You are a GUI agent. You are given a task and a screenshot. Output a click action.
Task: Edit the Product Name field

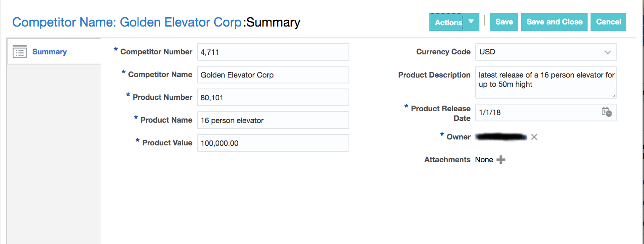coord(273,121)
